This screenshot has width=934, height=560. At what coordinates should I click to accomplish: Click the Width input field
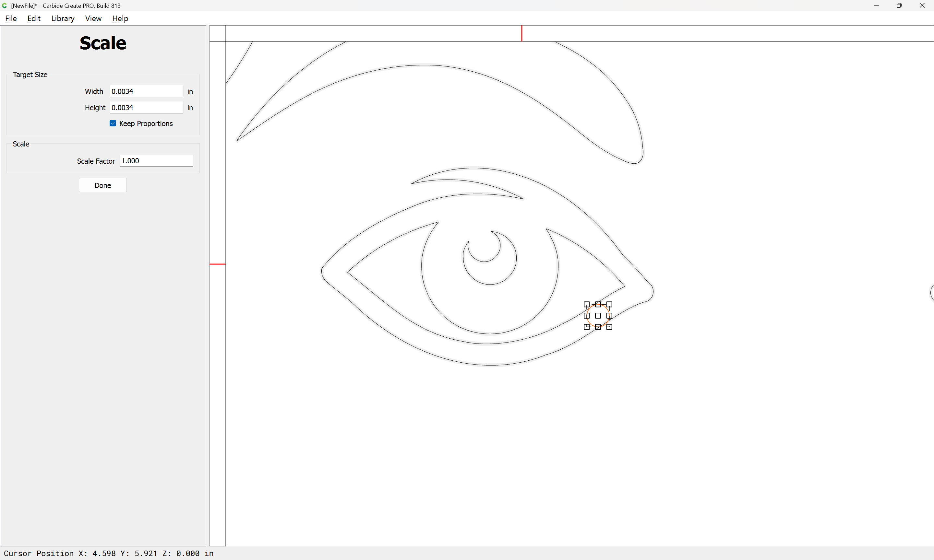[x=147, y=91]
